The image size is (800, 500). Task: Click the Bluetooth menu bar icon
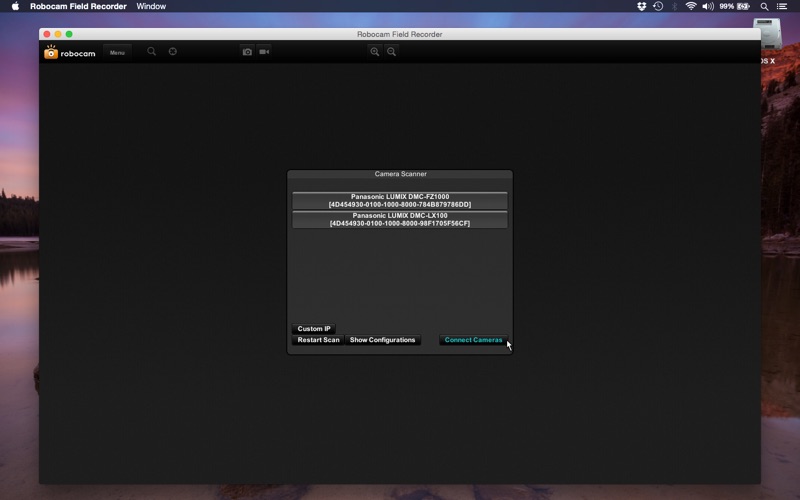pos(674,6)
